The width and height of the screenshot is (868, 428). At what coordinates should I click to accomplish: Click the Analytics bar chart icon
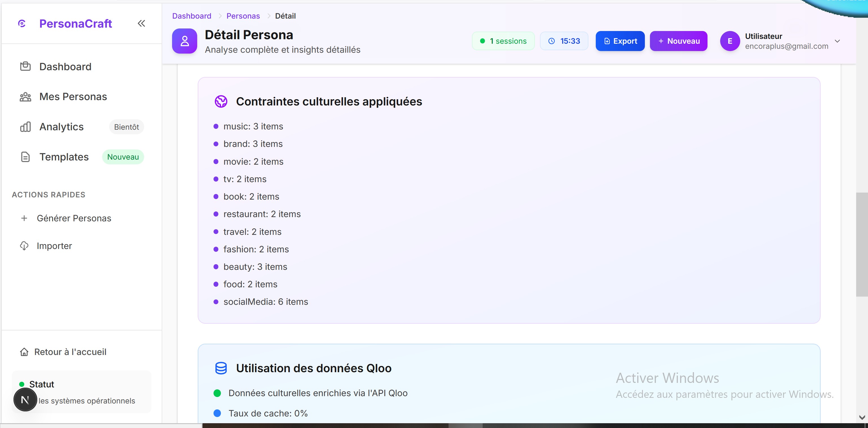[x=25, y=127]
